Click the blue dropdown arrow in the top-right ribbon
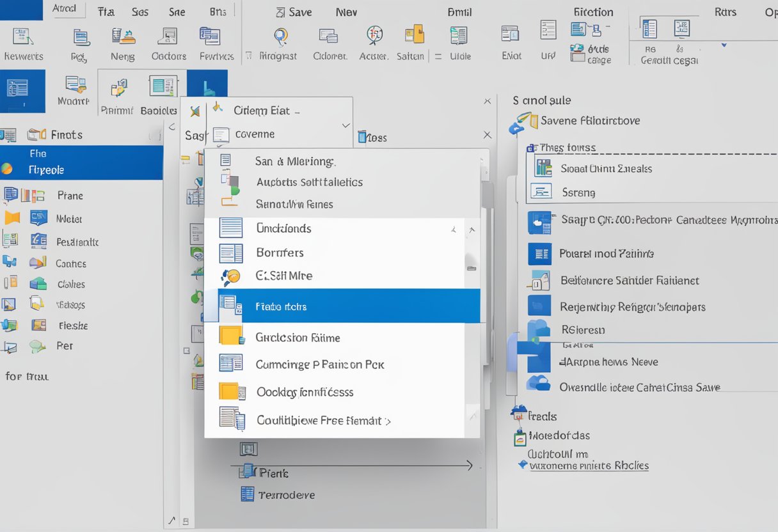Image resolution: width=778 pixels, height=532 pixels. pos(724,46)
